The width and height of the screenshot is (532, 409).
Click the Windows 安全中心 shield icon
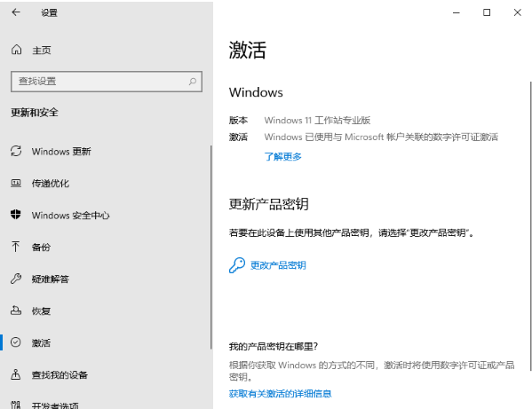[16, 215]
